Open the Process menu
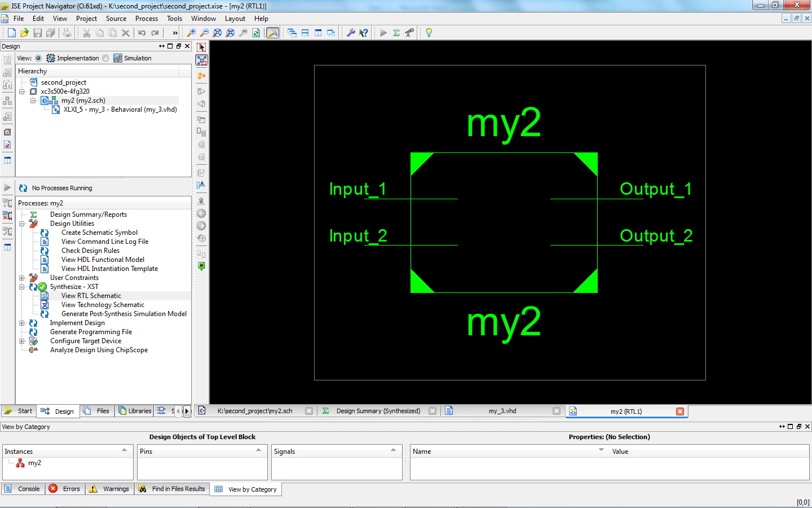Image resolution: width=812 pixels, height=508 pixels. pos(147,19)
